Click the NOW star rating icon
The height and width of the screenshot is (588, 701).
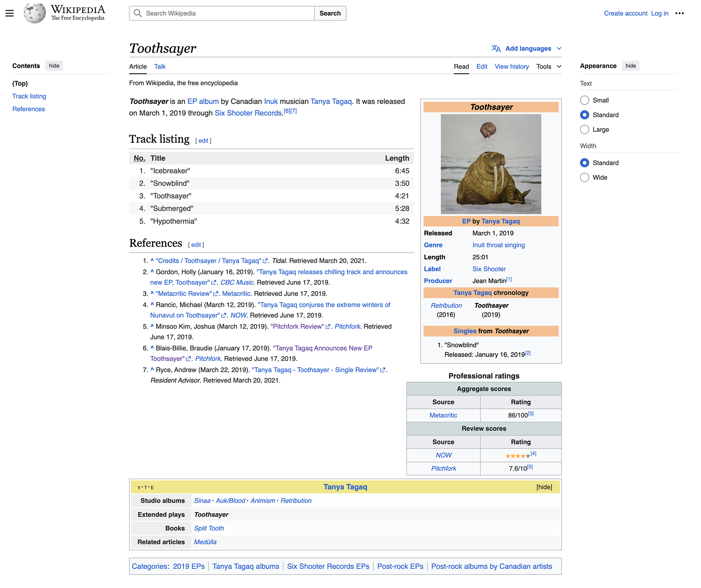(517, 456)
